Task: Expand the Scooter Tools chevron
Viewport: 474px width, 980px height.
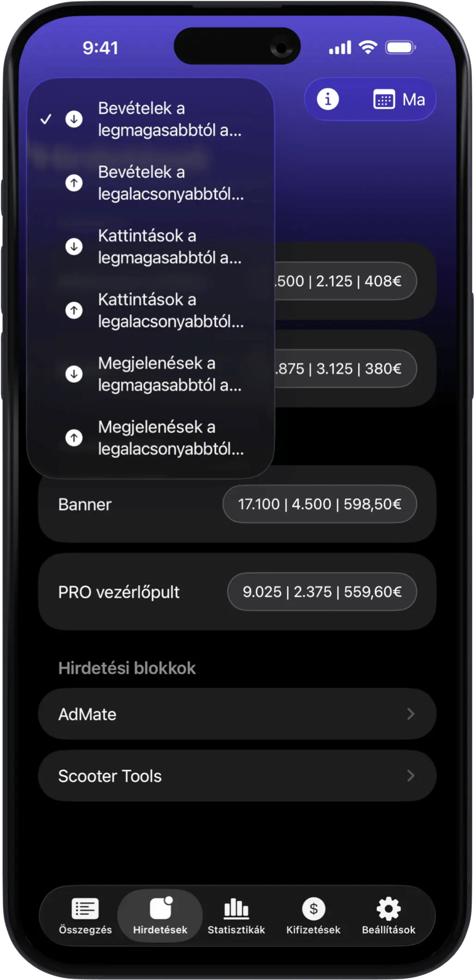Action: click(x=410, y=776)
